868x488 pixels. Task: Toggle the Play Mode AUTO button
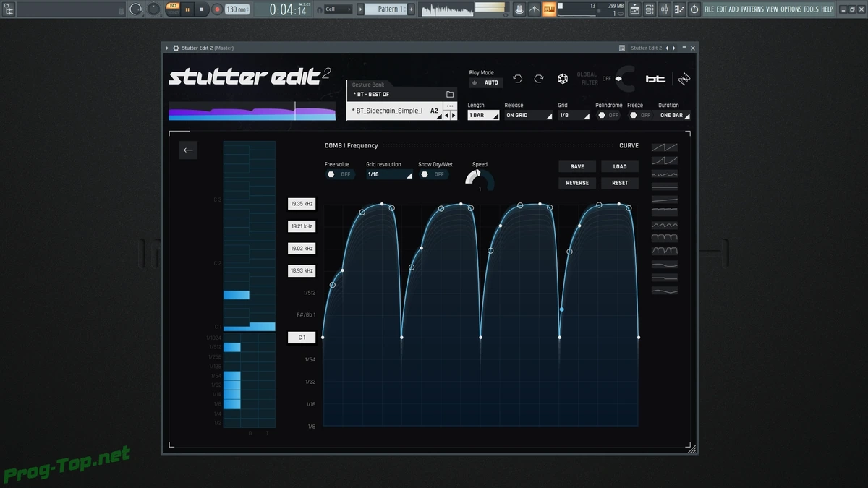485,82
